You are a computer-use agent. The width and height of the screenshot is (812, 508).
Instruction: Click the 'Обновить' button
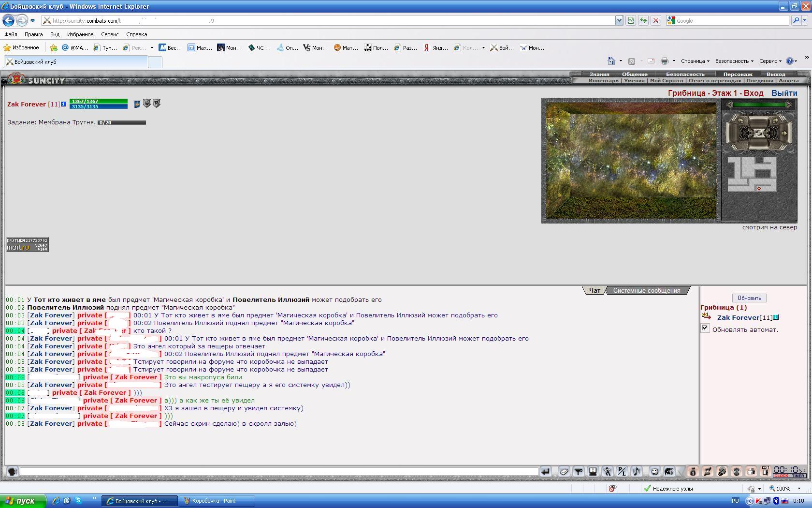(749, 298)
